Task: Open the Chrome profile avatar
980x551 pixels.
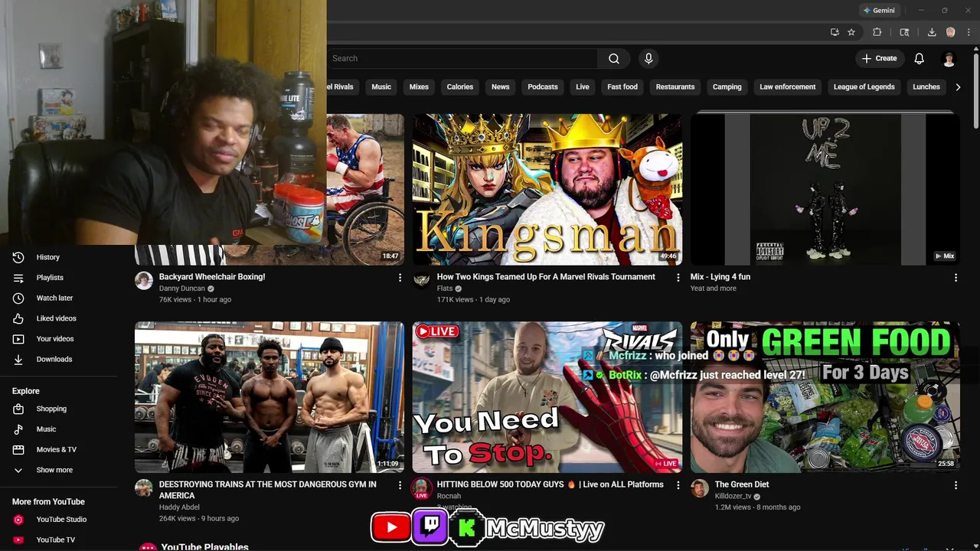Action: click(x=951, y=32)
